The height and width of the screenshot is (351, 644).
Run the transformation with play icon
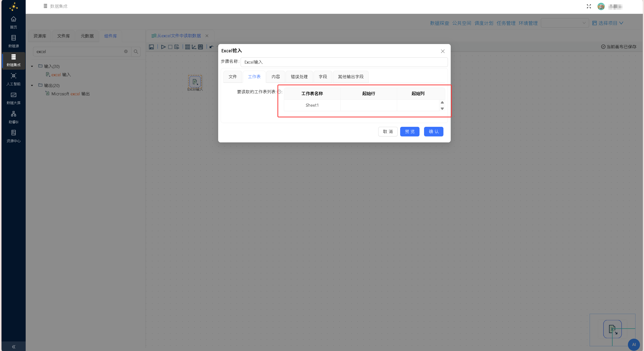163,47
